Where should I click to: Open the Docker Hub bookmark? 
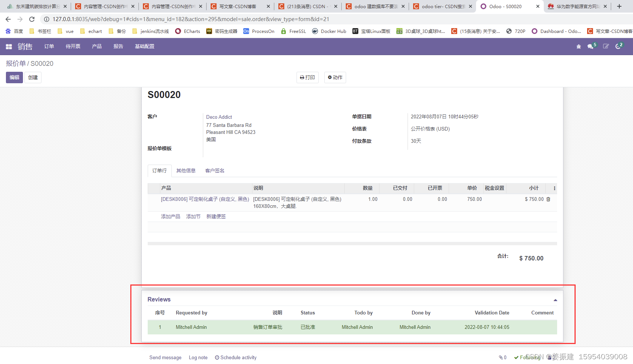pos(329,31)
